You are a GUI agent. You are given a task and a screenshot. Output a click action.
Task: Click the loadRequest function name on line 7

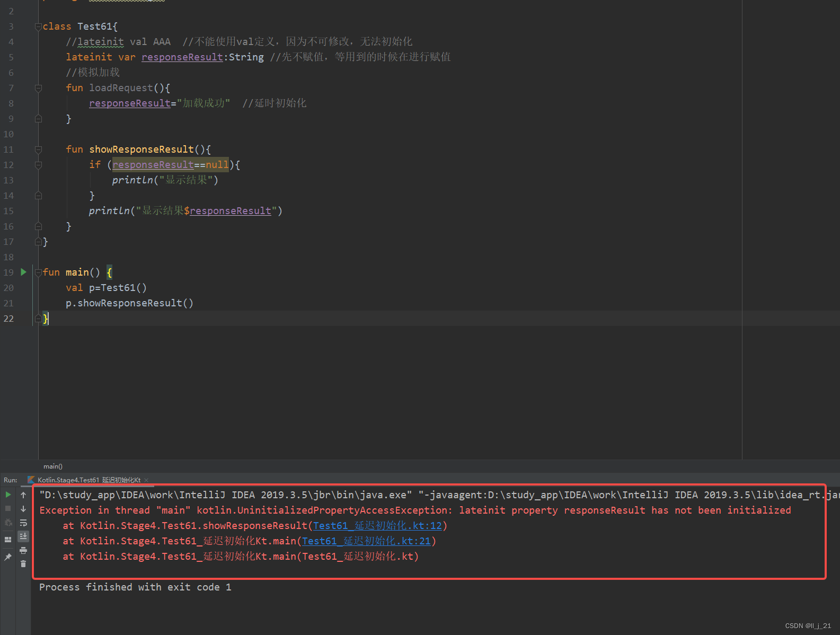121,88
